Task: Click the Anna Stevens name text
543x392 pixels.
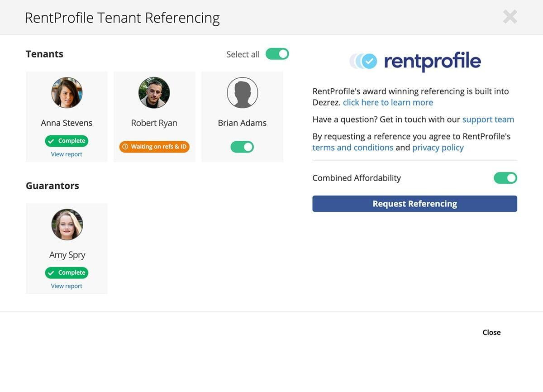Action: pos(67,123)
